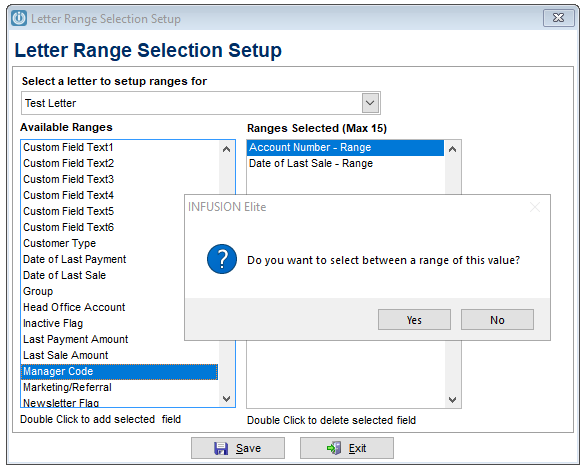Click the Exit door icon
Viewport: 584px width, 469px height.
(334, 448)
